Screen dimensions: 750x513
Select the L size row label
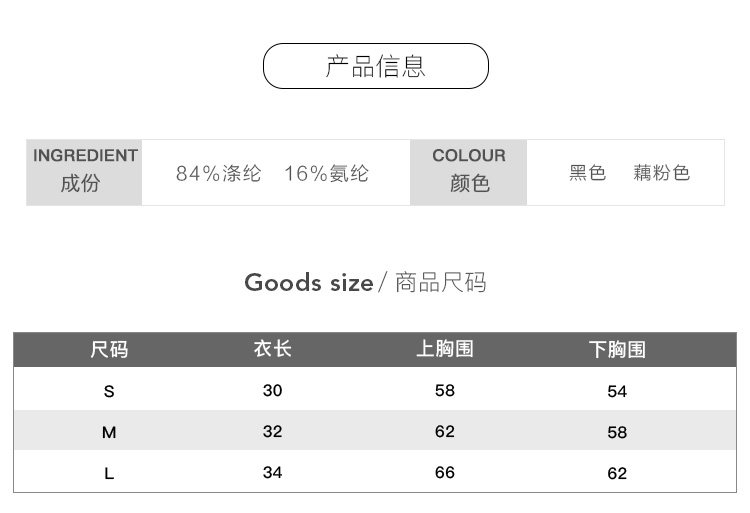109,474
